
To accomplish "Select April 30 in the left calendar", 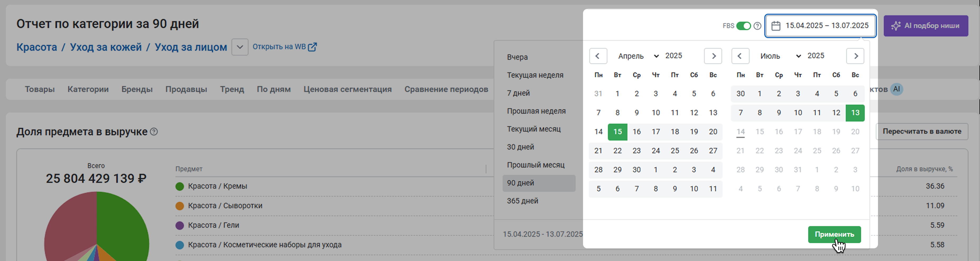I will [x=636, y=170].
